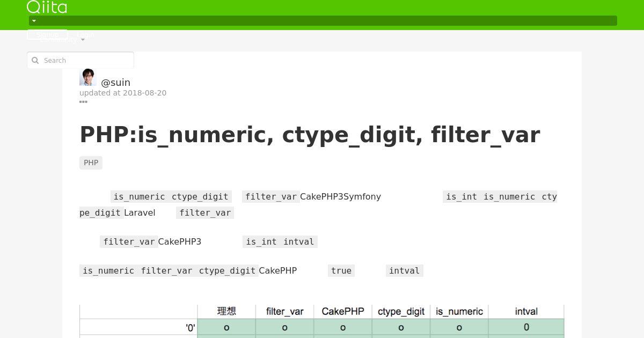The width and height of the screenshot is (644, 338).
Task: Select the 'updated at 2018-08-20' text
Action: [x=123, y=93]
